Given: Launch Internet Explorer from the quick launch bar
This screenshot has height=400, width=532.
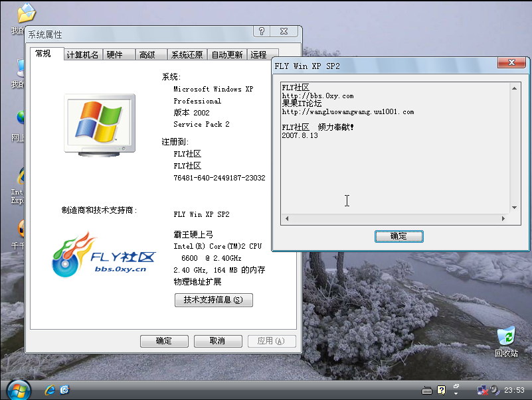Looking at the screenshot, I should [50, 390].
